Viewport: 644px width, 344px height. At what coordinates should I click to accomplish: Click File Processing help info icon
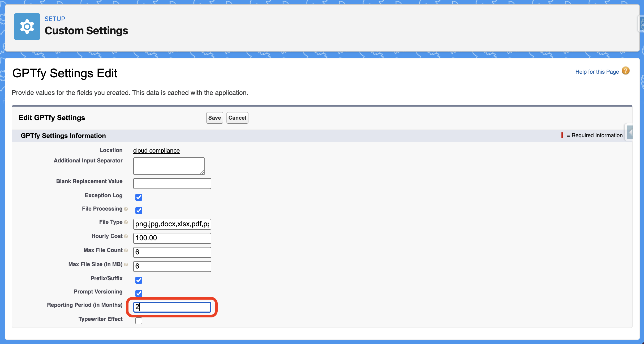[126, 209]
